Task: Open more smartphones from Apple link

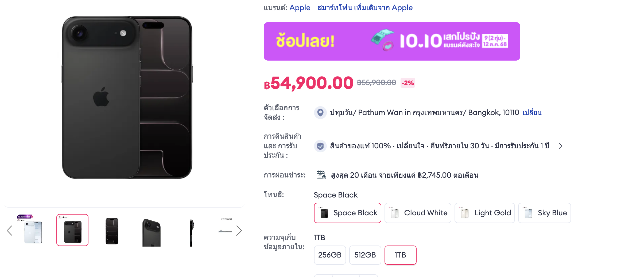Action: coord(365,7)
